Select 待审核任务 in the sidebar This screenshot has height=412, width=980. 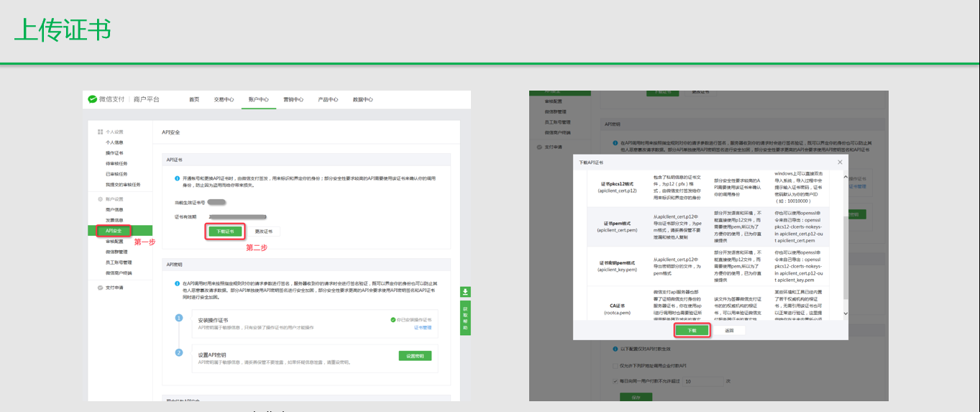tap(116, 163)
